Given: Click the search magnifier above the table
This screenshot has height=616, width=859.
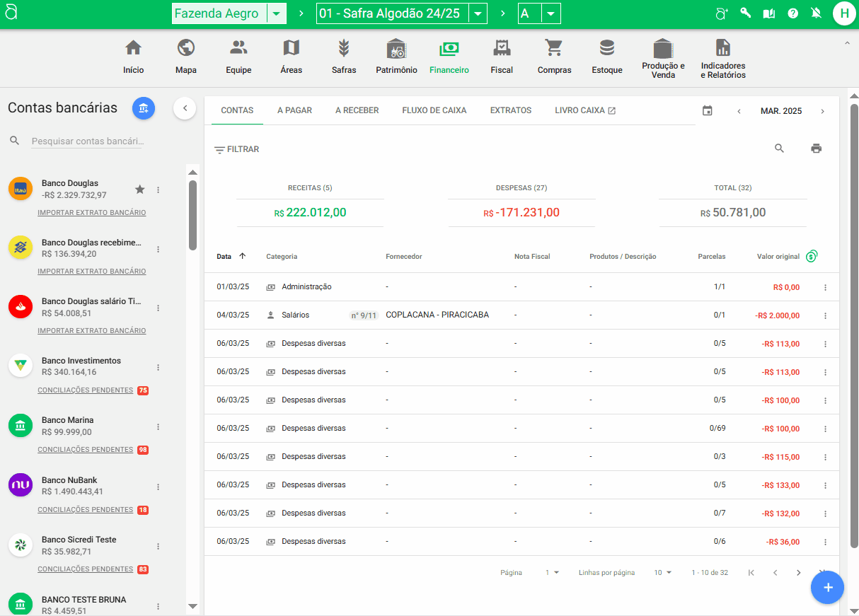Looking at the screenshot, I should (x=779, y=149).
